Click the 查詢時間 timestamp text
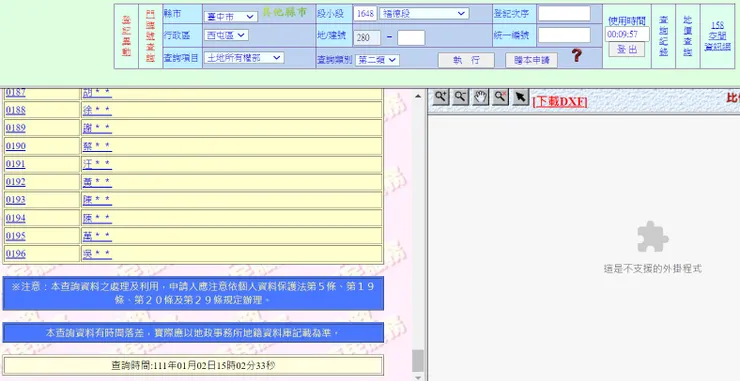Image resolution: width=740 pixels, height=381 pixels. coord(193,365)
